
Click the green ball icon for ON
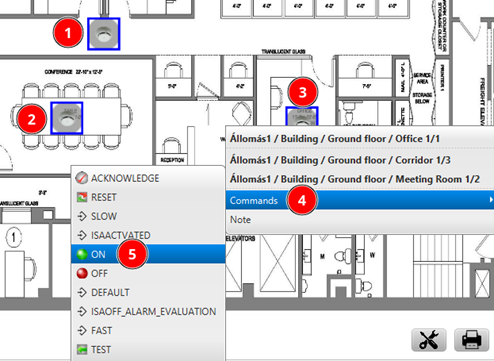[82, 254]
